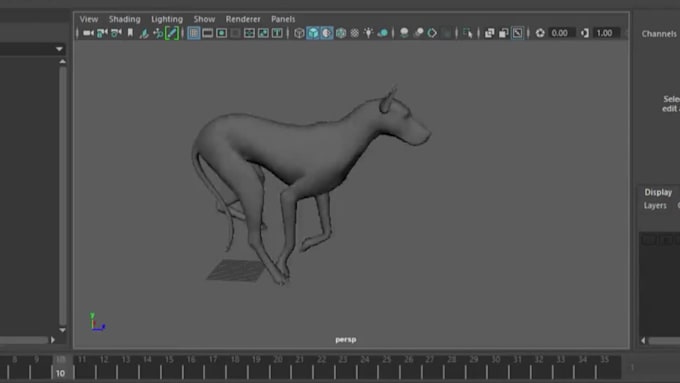Click the Exposure aperture icon
The height and width of the screenshot is (383, 680).
tap(540, 33)
